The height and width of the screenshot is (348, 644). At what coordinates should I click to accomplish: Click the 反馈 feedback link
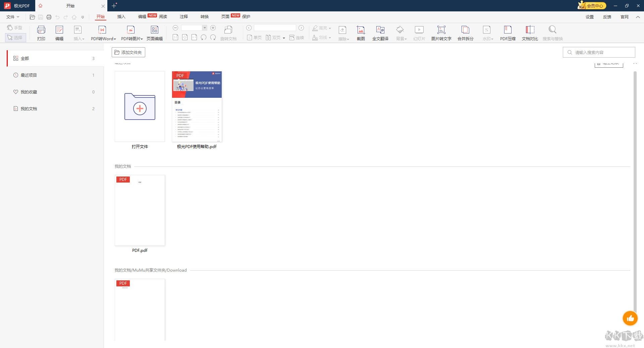point(607,17)
